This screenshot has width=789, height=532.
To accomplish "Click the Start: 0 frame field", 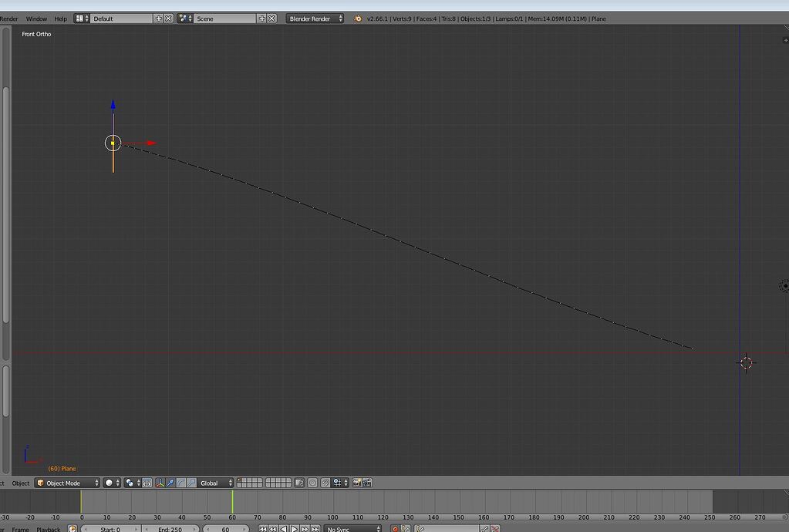I will click(111, 529).
